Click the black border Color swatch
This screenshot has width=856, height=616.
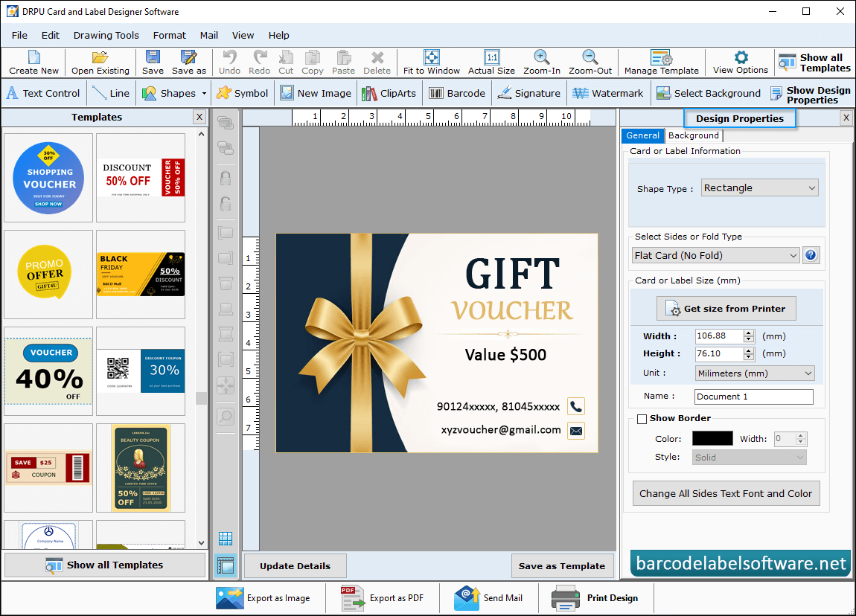point(712,438)
